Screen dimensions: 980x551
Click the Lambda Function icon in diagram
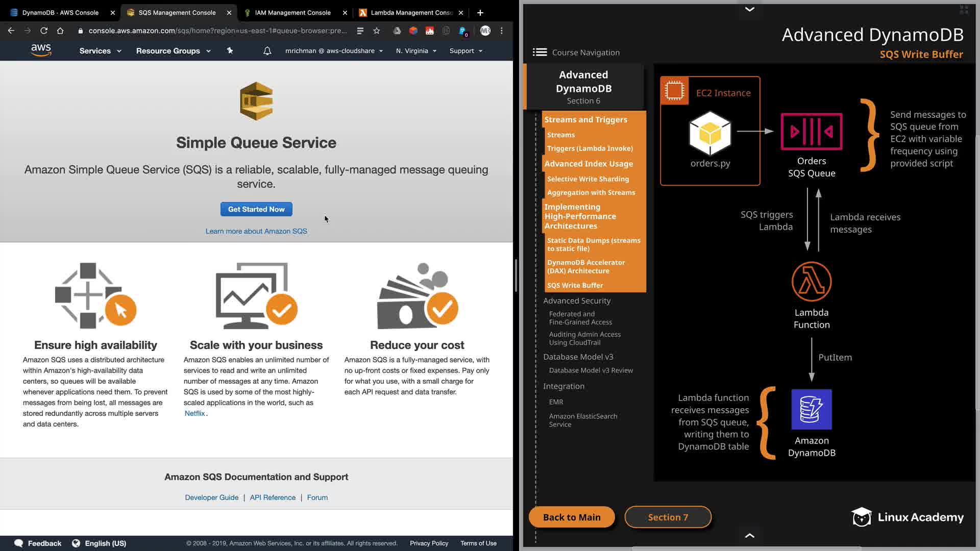click(x=811, y=282)
